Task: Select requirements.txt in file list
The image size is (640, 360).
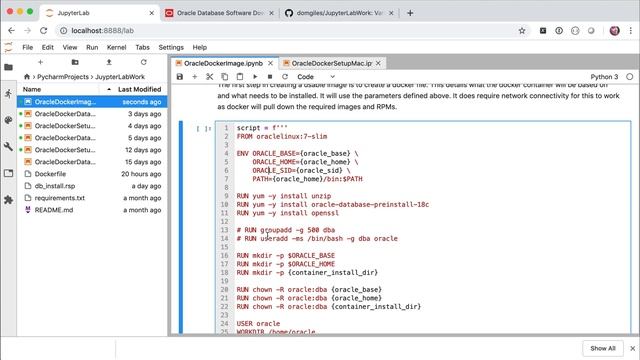Action: 92,198
